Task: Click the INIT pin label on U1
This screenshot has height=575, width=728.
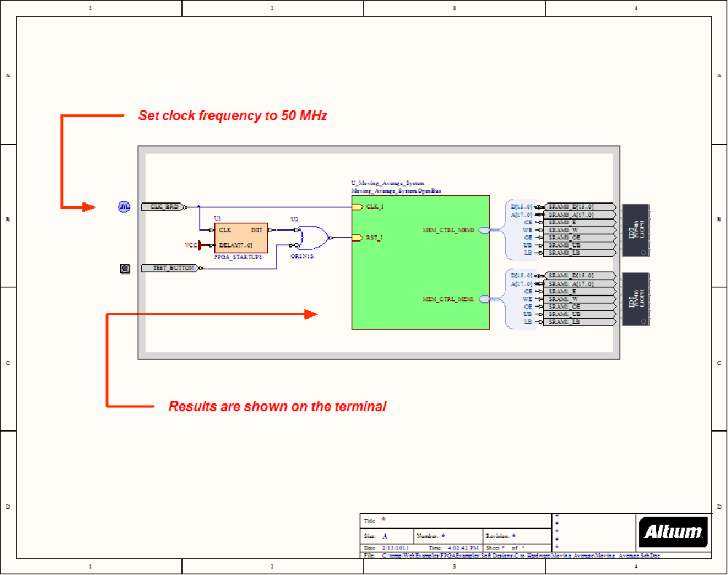Action: [x=257, y=230]
